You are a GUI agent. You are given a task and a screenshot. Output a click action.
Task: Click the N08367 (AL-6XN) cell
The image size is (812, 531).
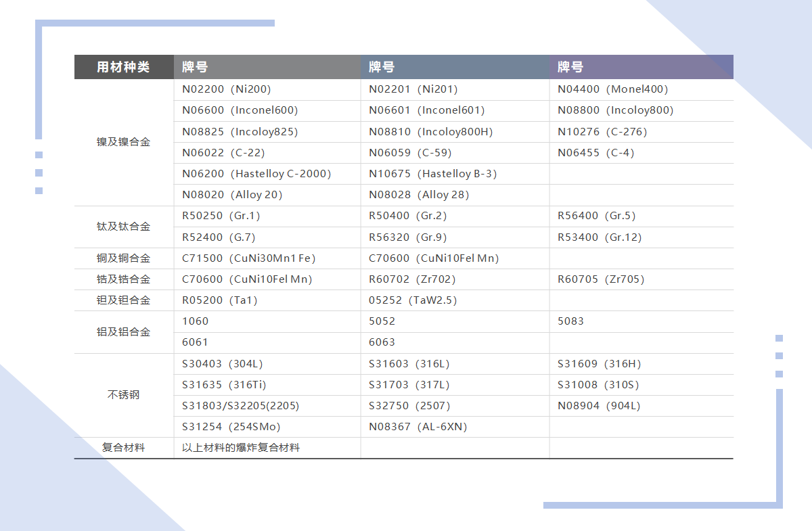[x=455, y=427]
